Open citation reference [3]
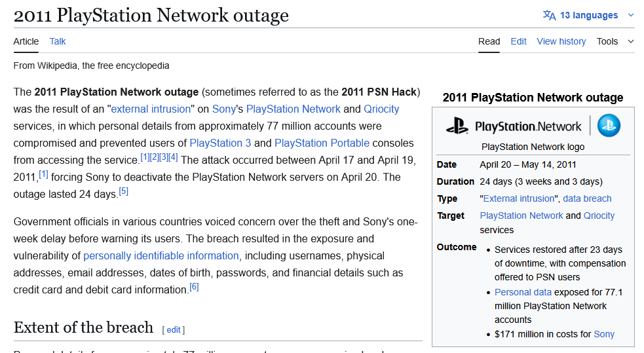Image resolution: width=644 pixels, height=353 pixels. [x=164, y=157]
